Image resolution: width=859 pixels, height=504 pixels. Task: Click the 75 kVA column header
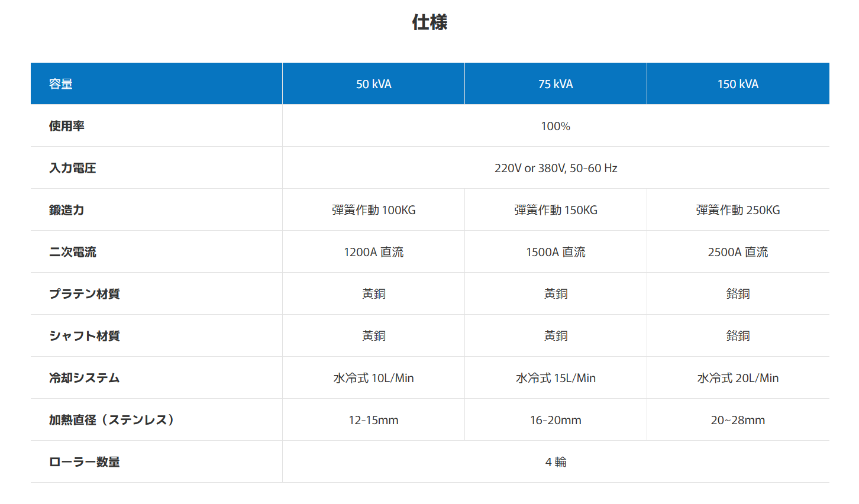[556, 84]
